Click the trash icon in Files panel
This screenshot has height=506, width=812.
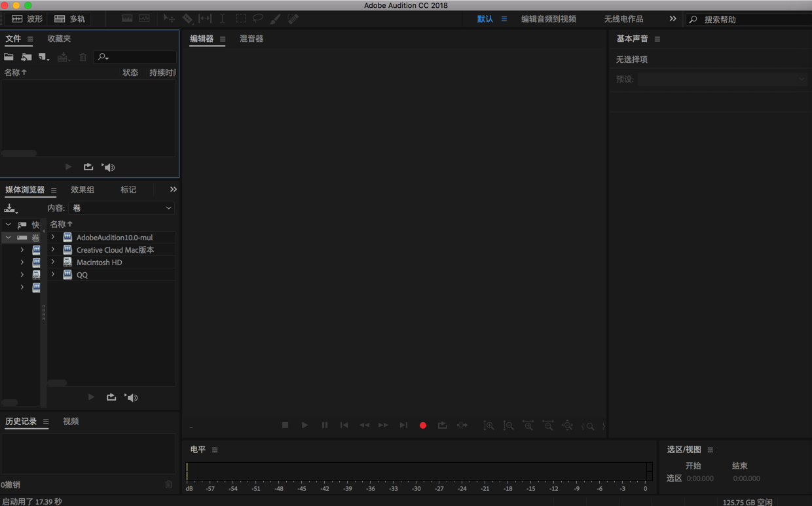click(83, 57)
